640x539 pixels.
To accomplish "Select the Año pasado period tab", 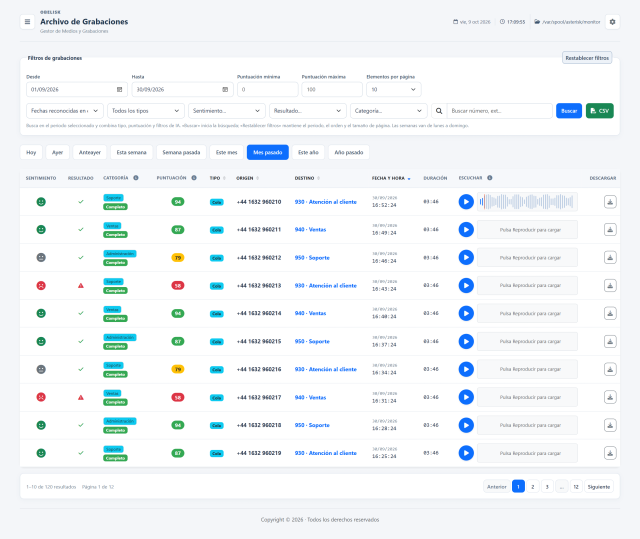I will [349, 152].
